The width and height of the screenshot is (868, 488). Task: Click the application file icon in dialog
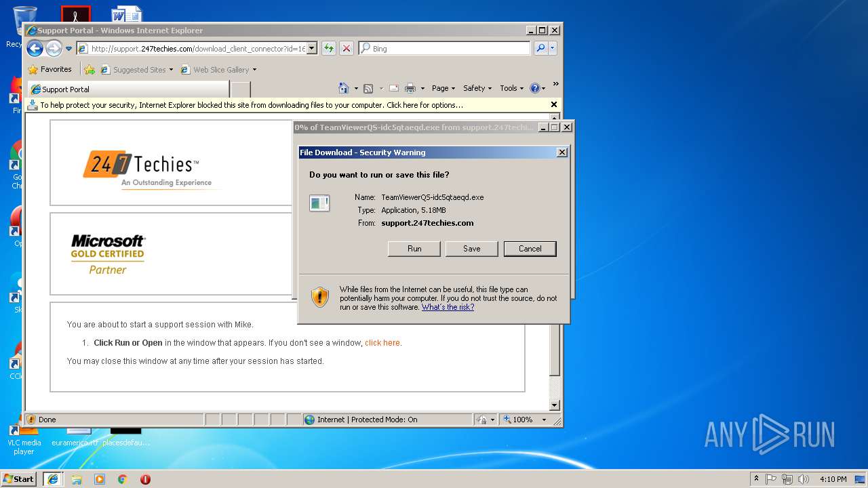(x=319, y=203)
